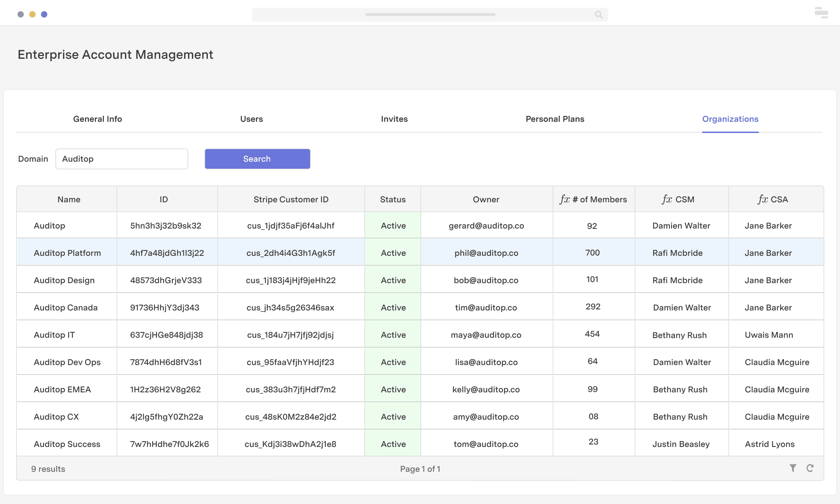Open the menu icon in the top-right corner
The height and width of the screenshot is (504, 840).
pos(821,13)
